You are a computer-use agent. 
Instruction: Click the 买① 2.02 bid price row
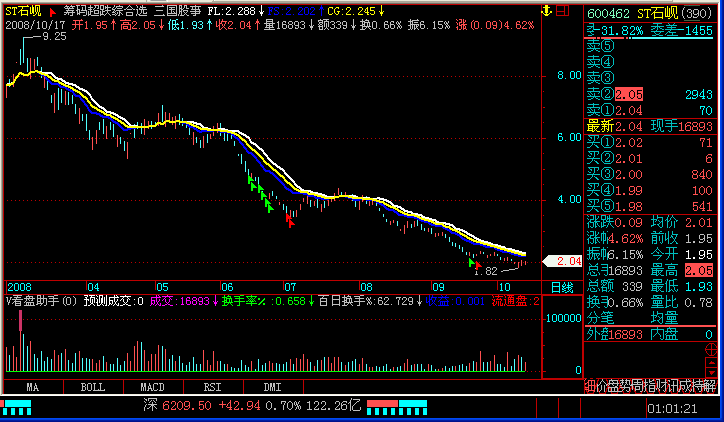[x=650, y=142]
